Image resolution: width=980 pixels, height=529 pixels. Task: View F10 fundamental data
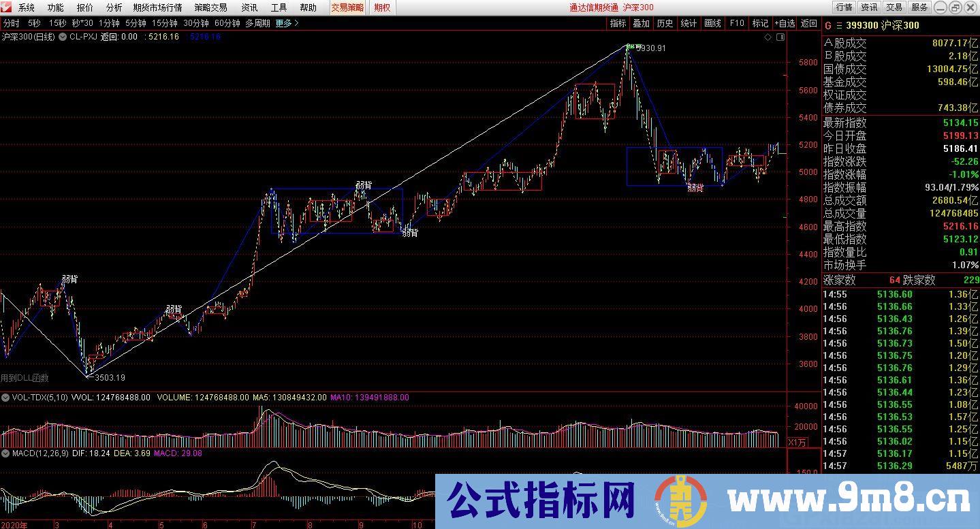pyautogui.click(x=736, y=22)
